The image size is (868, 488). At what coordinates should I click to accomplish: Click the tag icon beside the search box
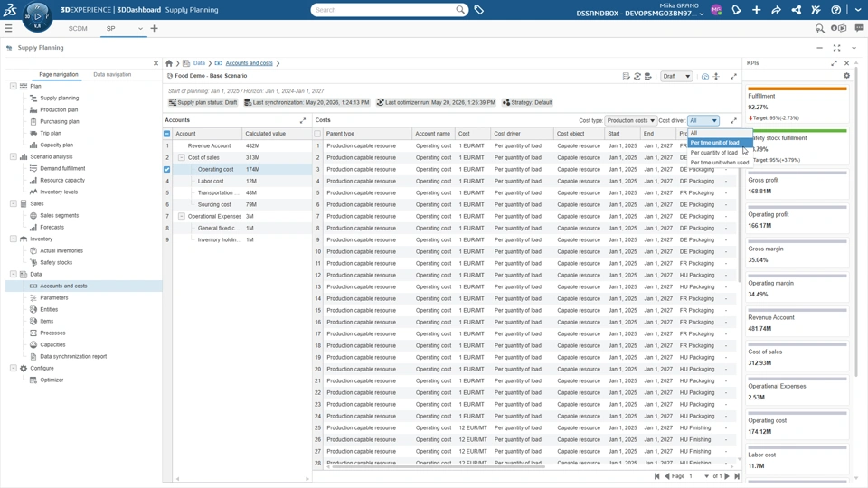[x=479, y=10]
